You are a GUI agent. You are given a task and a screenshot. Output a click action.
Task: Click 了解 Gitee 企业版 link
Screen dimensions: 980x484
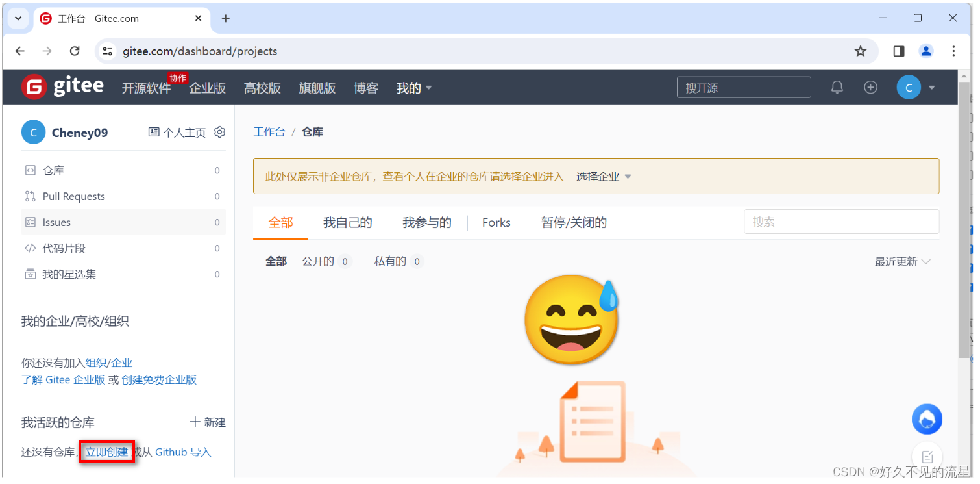63,379
